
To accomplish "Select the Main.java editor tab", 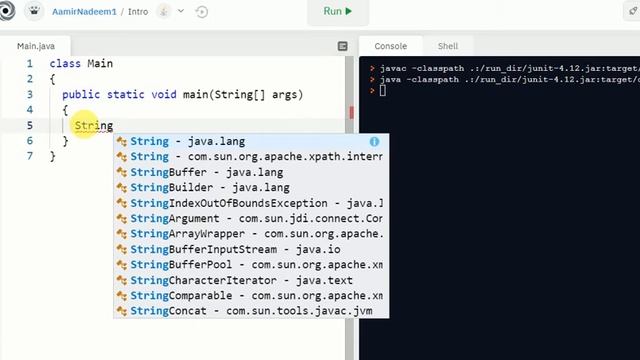I will [36, 46].
